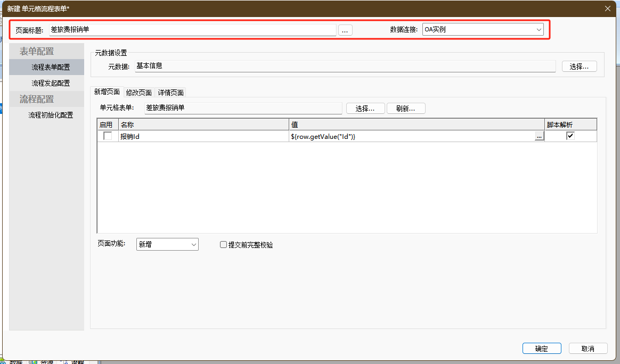620x364 pixels.
Task: Expand the 页面功能 dropdown set to 新增
Action: pos(167,244)
